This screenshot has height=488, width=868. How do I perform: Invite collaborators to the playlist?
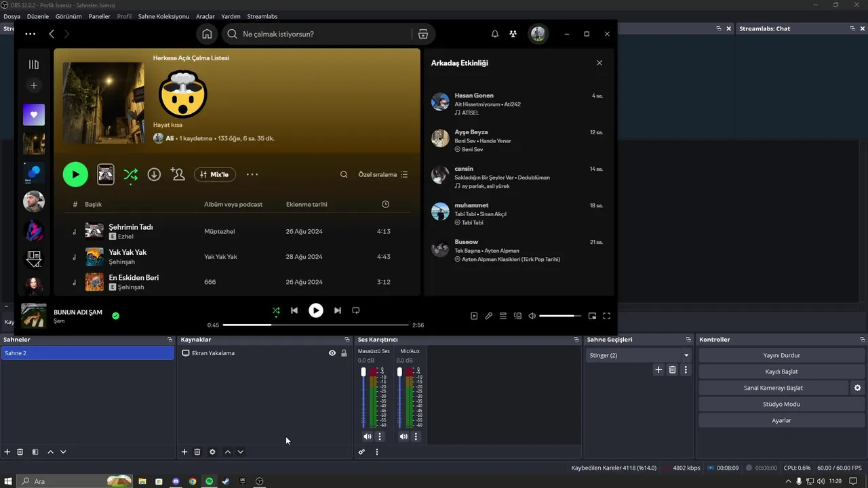click(x=178, y=174)
